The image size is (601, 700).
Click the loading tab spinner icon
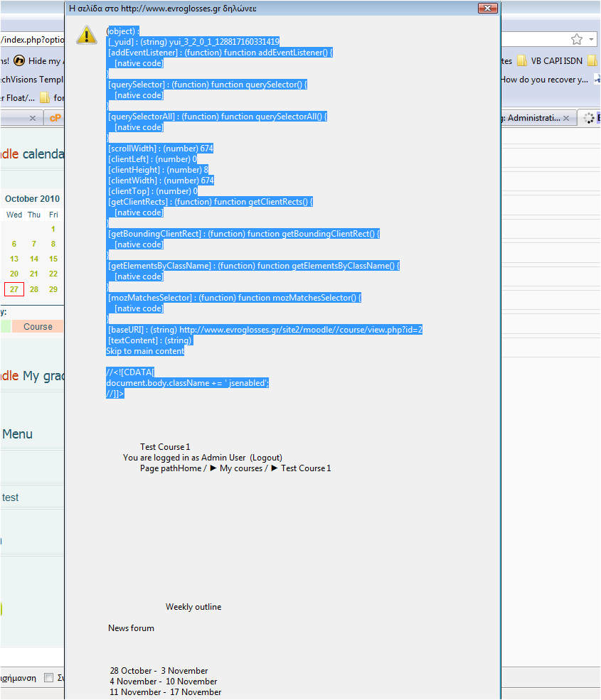[x=589, y=118]
